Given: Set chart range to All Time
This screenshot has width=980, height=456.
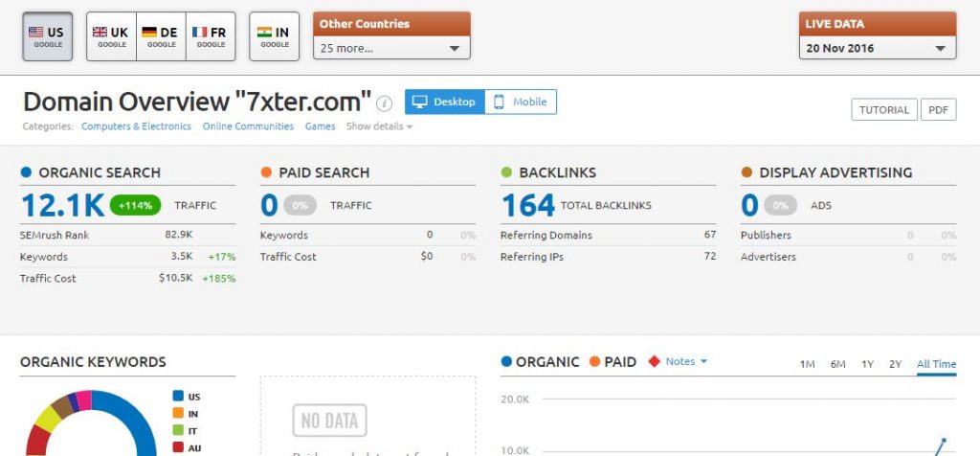Looking at the screenshot, I should click(x=936, y=364).
